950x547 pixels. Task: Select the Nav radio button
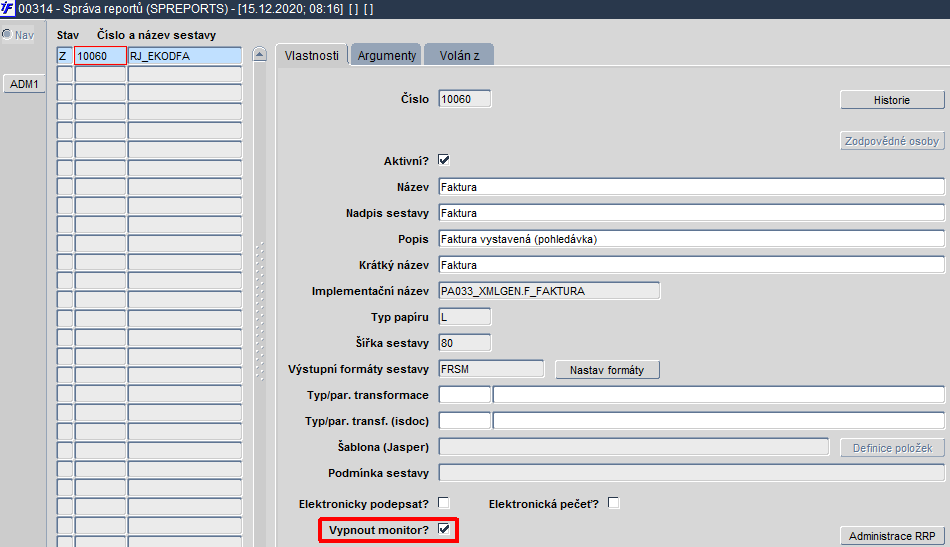(7, 35)
